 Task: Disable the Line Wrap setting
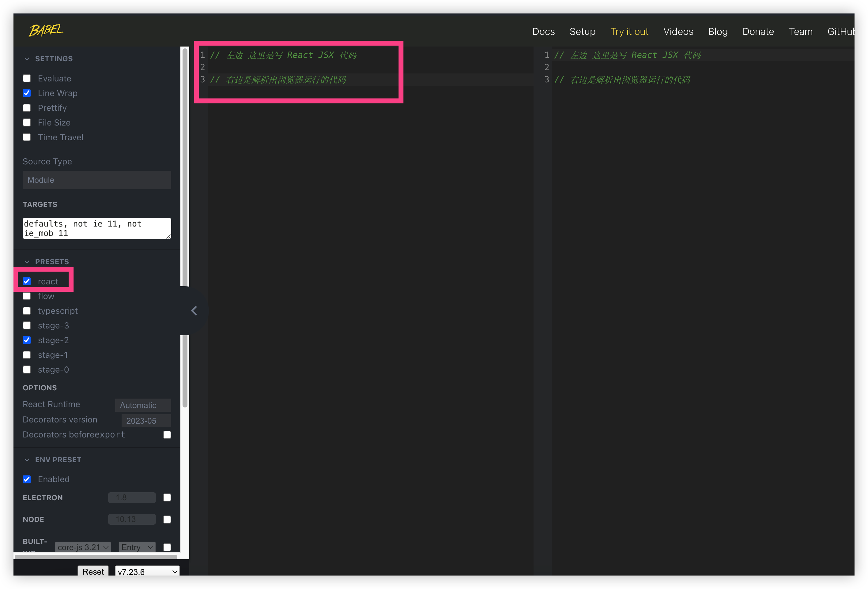[x=27, y=93]
